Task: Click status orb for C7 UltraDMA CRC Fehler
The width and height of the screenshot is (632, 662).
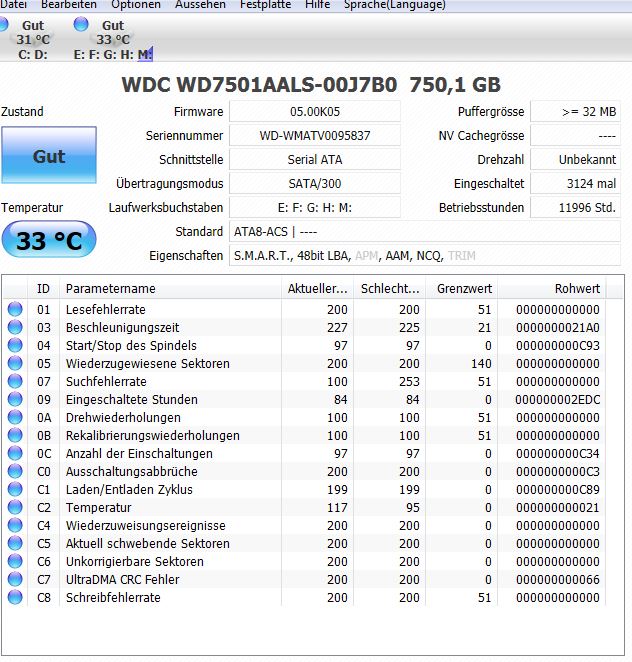Action: coord(15,580)
